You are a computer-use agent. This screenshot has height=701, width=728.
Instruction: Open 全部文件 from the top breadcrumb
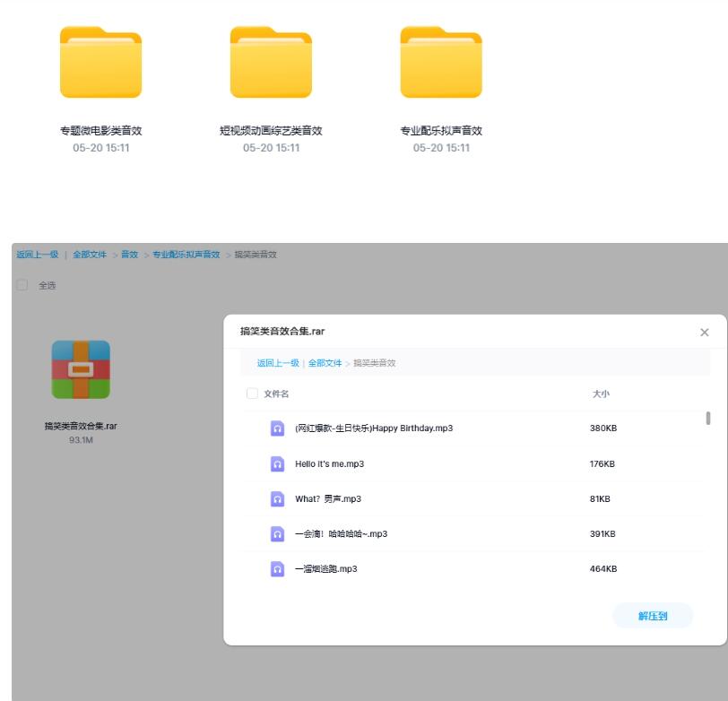(x=89, y=254)
